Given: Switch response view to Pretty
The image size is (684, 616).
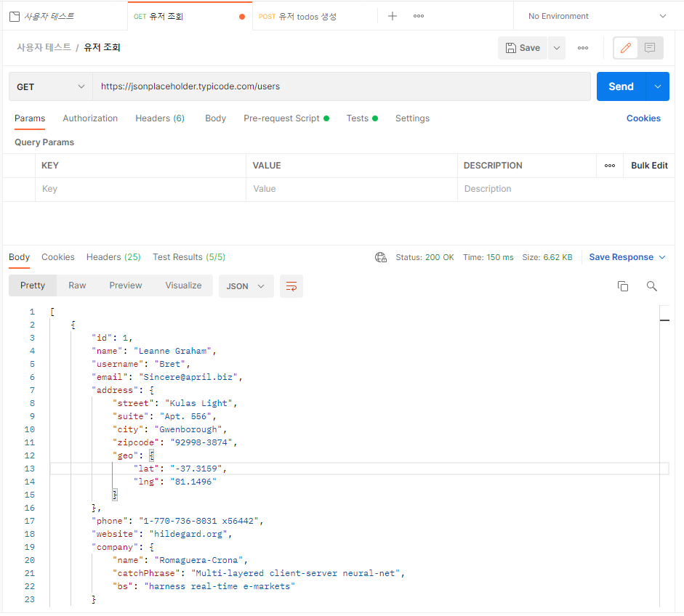Looking at the screenshot, I should 33,286.
